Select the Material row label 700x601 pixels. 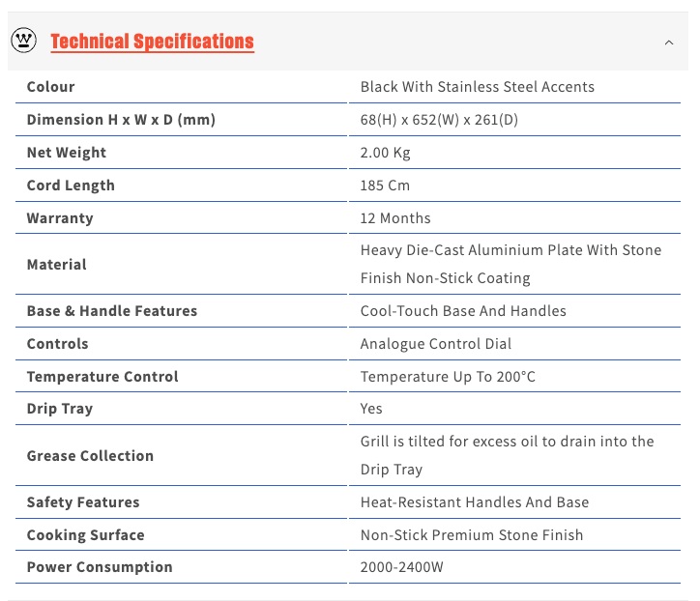click(x=57, y=265)
